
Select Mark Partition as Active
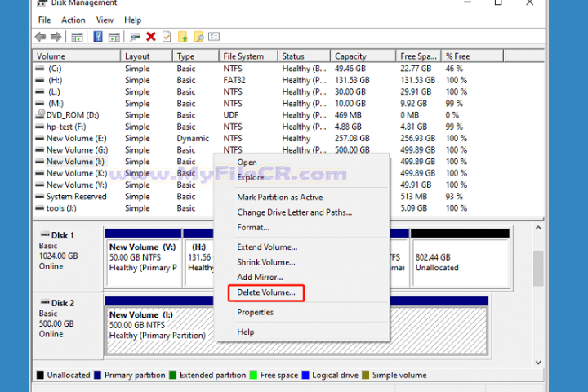[280, 198]
